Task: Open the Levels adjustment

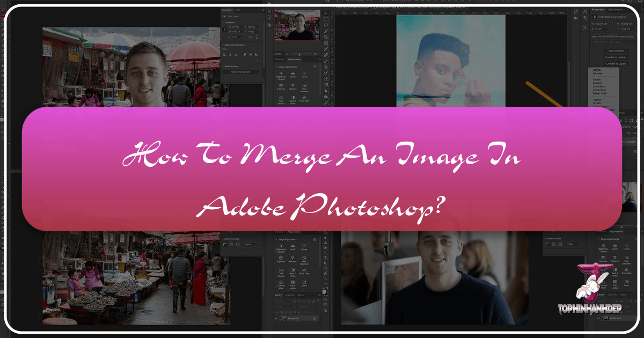Action: pyautogui.click(x=293, y=73)
